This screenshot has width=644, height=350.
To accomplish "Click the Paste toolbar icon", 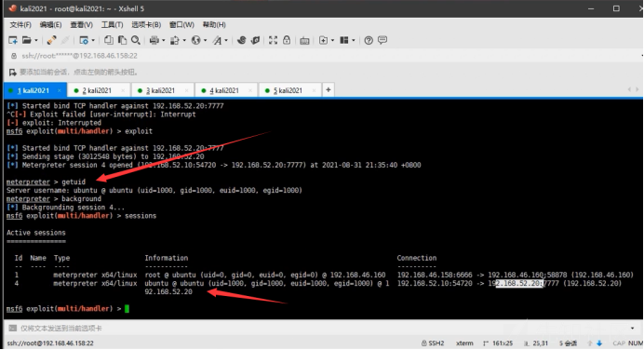I will pos(122,40).
